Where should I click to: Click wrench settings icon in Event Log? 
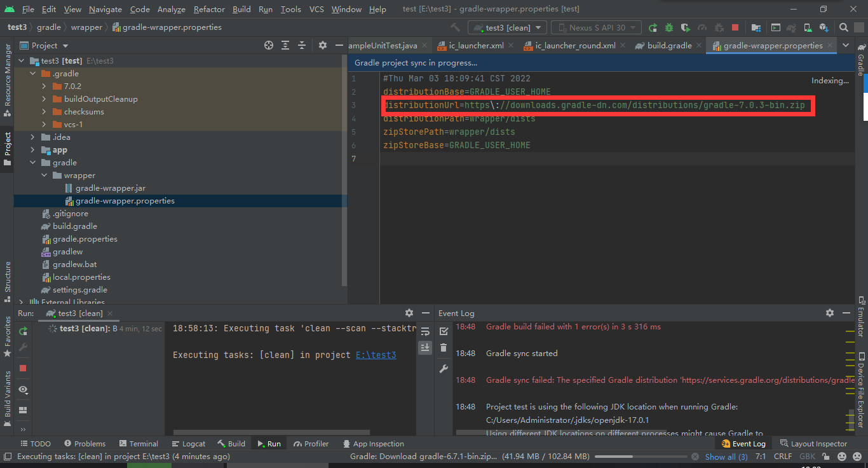[x=444, y=369]
